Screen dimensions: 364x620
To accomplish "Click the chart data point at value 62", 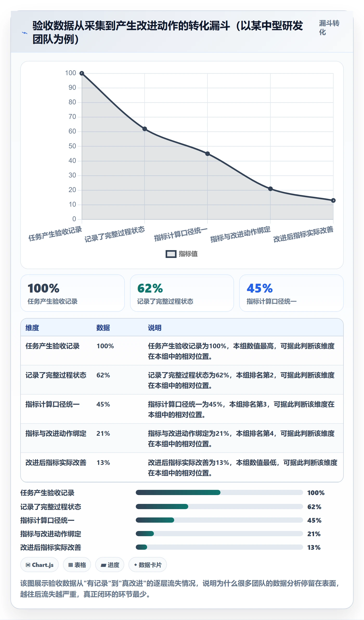I will (x=145, y=129).
